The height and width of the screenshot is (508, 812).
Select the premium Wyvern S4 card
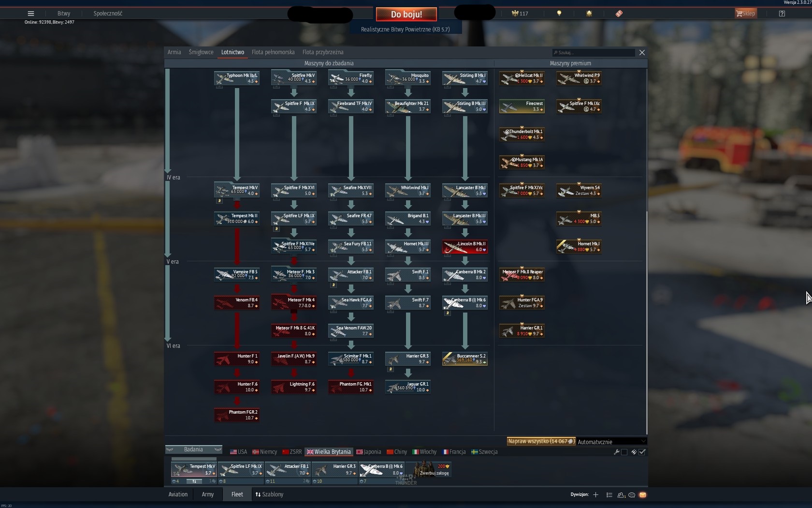point(579,191)
